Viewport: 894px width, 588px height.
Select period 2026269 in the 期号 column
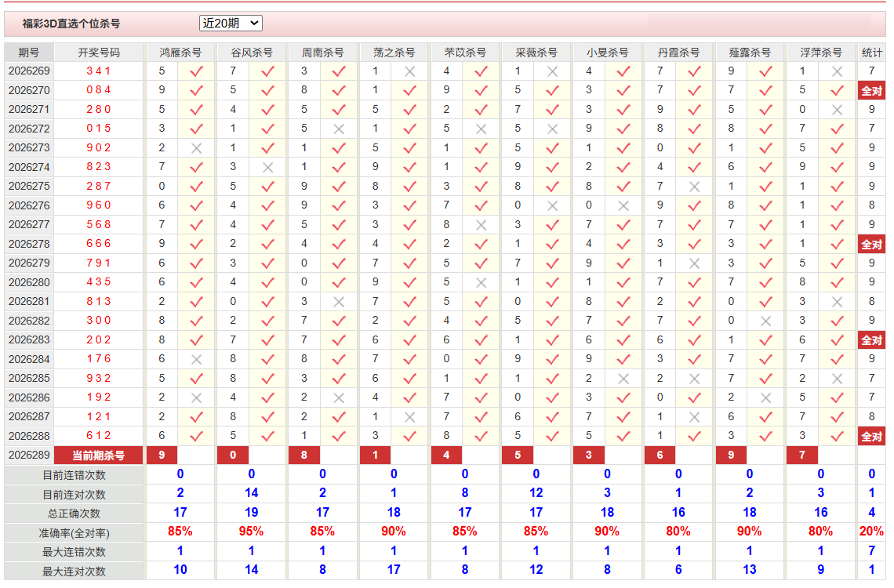click(29, 71)
